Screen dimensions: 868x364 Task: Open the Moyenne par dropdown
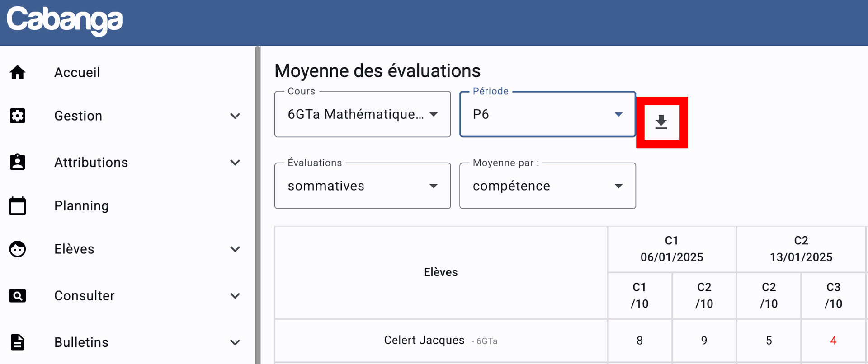[x=547, y=186]
